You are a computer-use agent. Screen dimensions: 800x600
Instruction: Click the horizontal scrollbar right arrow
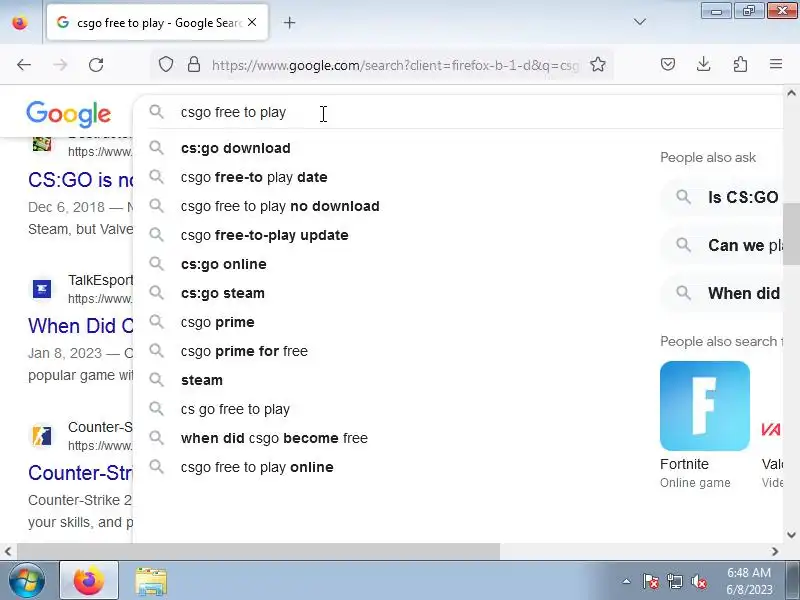775,551
